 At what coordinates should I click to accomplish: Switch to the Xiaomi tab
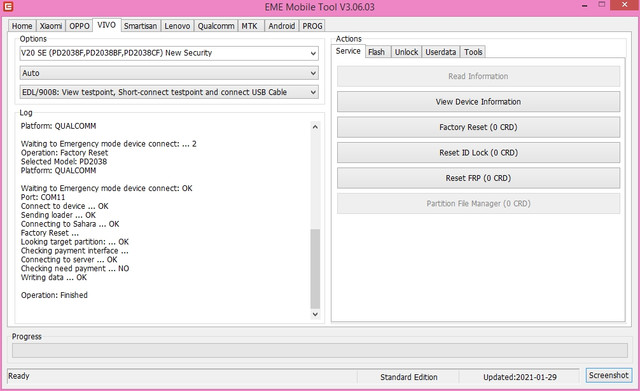click(x=51, y=26)
